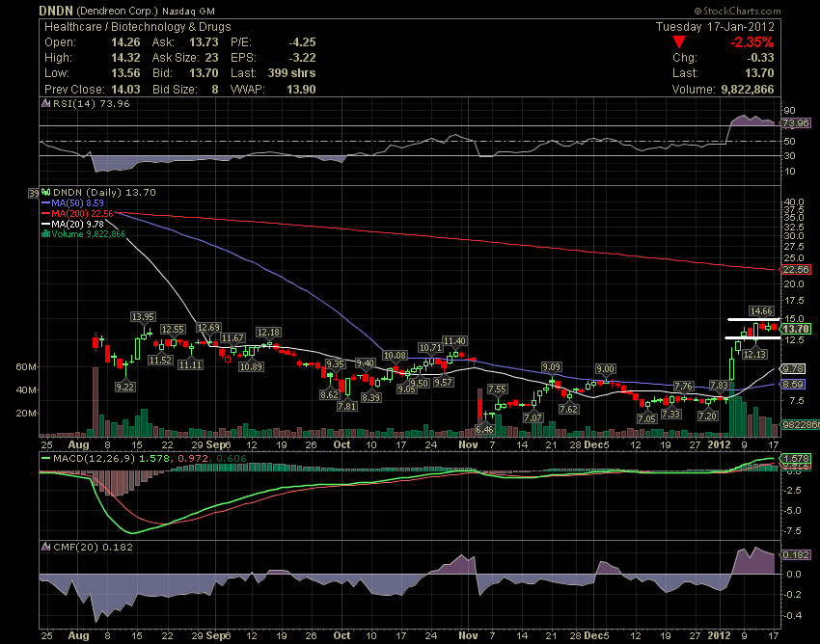This screenshot has width=820, height=644.
Task: Click the CMF(20) indicator panel icon
Action: 45,547
